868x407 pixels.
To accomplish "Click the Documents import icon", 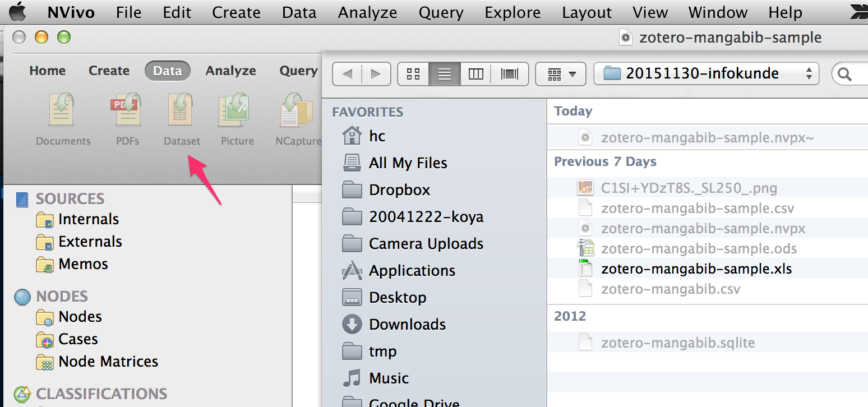I will 63,110.
